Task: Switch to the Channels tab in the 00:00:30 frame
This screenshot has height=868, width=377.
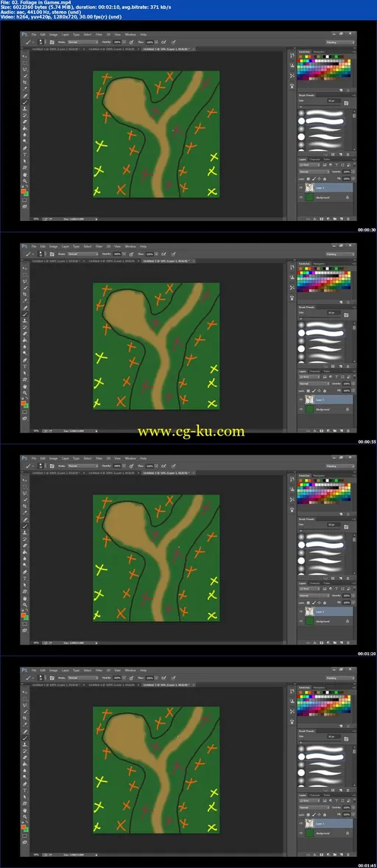Action: coord(314,159)
